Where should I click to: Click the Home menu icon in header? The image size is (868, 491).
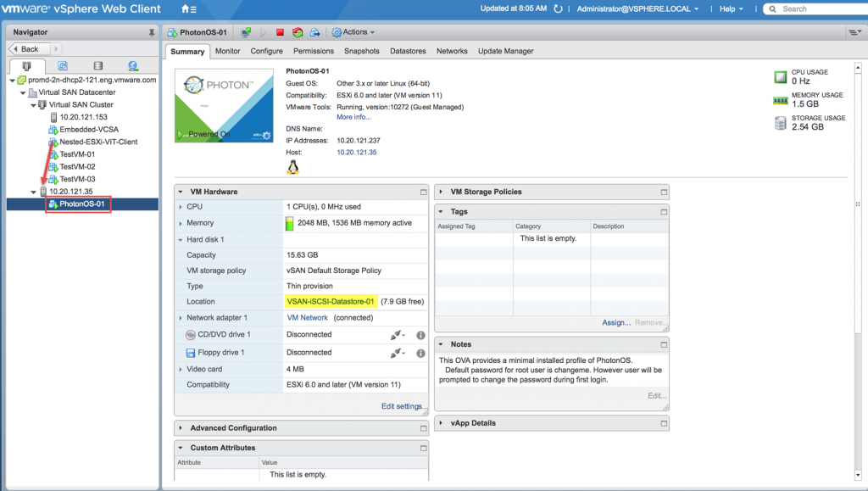coord(187,9)
